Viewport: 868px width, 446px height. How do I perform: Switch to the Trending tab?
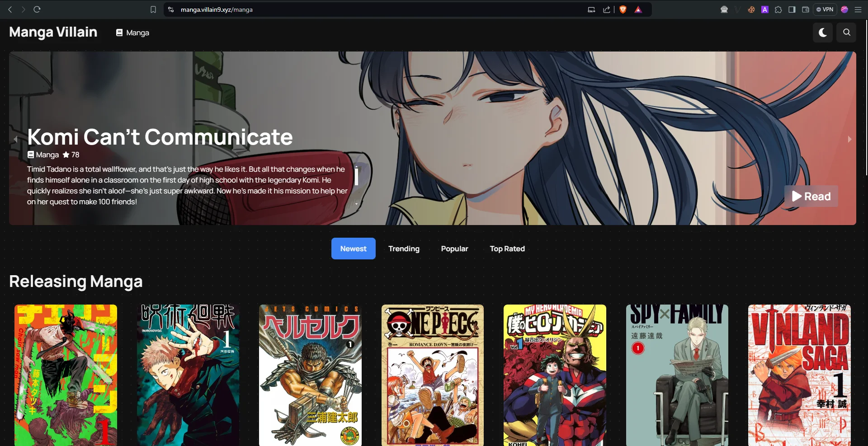(404, 249)
